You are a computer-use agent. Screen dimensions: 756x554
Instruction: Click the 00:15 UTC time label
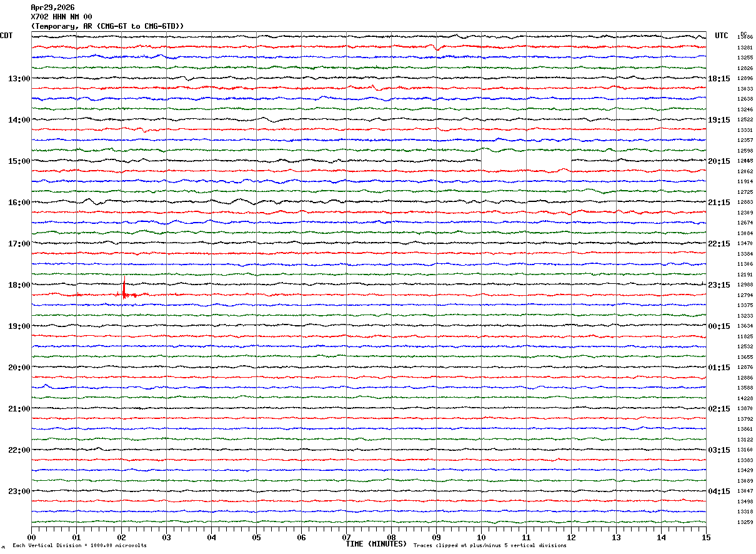tap(719, 326)
